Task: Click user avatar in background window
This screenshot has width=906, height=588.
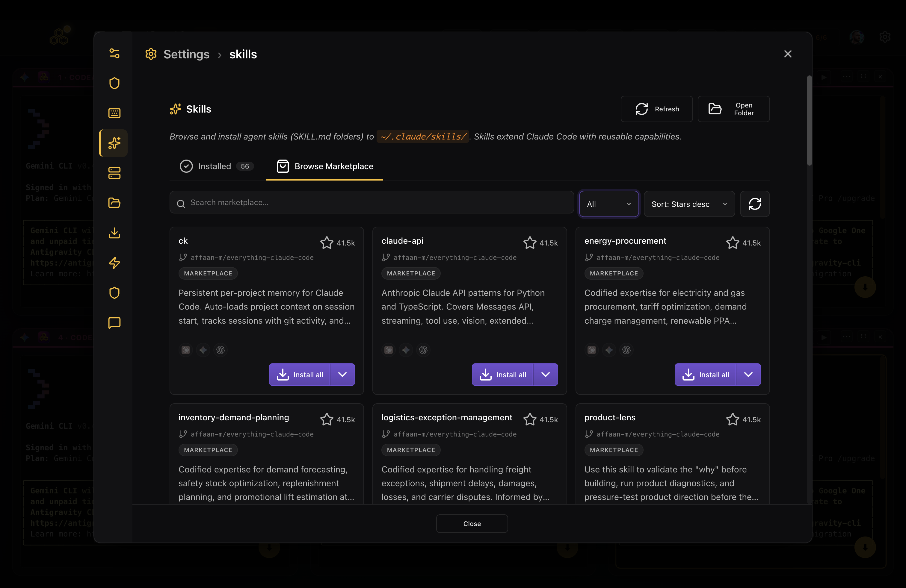Action: pyautogui.click(x=857, y=37)
